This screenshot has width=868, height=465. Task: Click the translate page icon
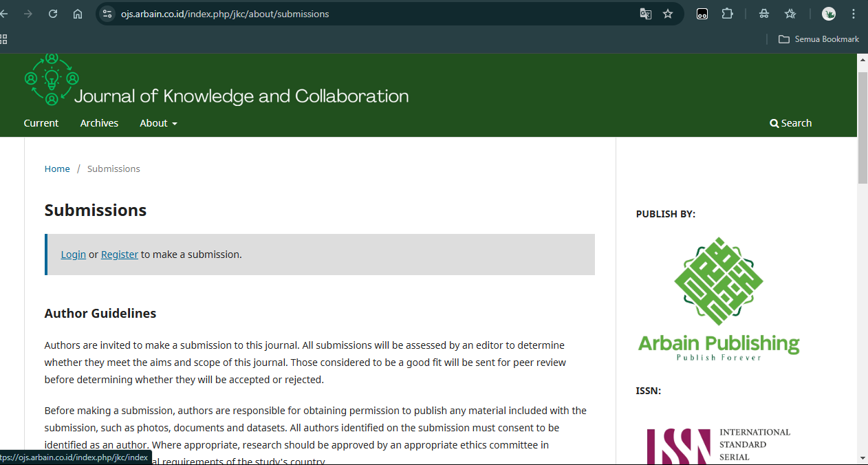[645, 14]
